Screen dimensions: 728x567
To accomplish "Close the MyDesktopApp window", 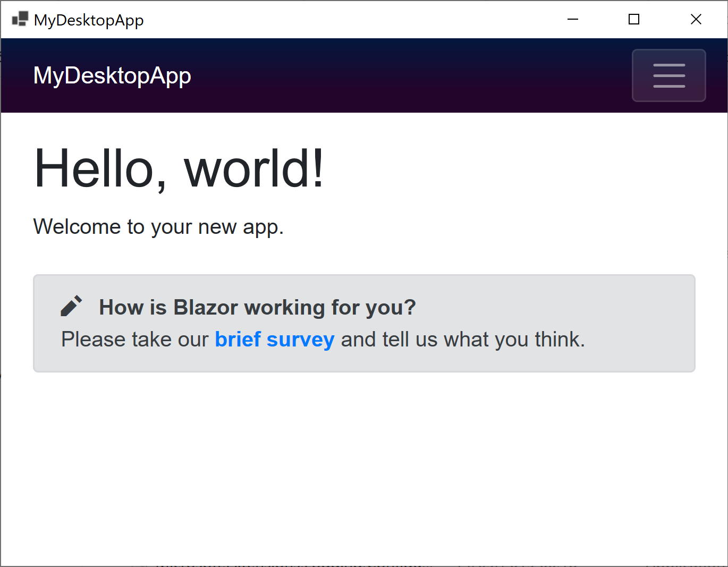I will [696, 20].
